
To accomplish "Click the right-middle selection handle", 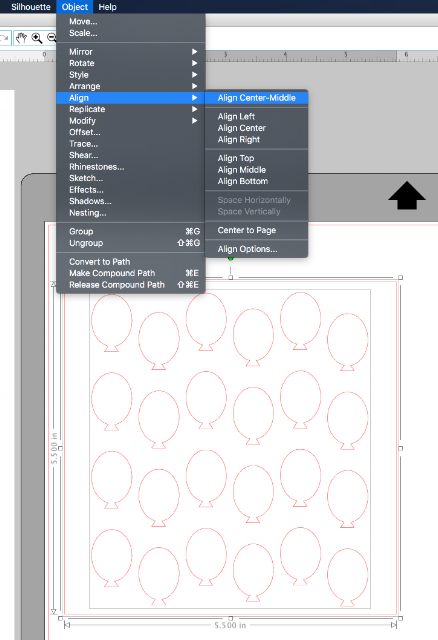I will point(400,448).
